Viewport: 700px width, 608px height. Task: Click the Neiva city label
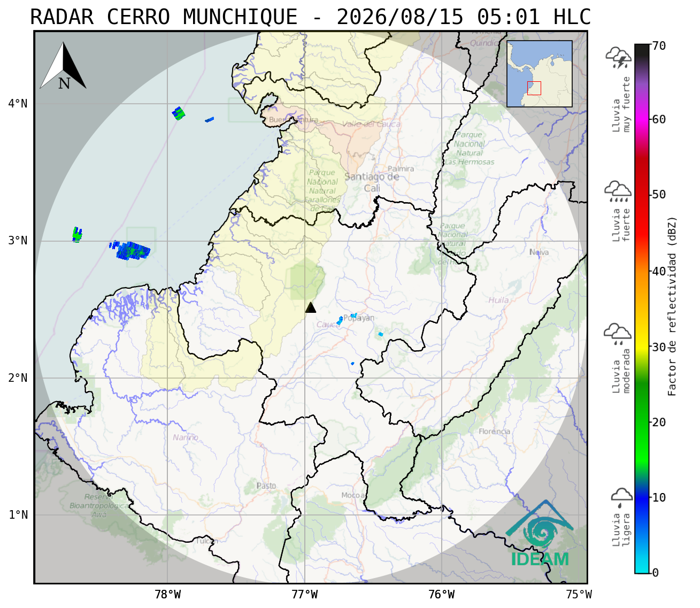click(x=539, y=252)
